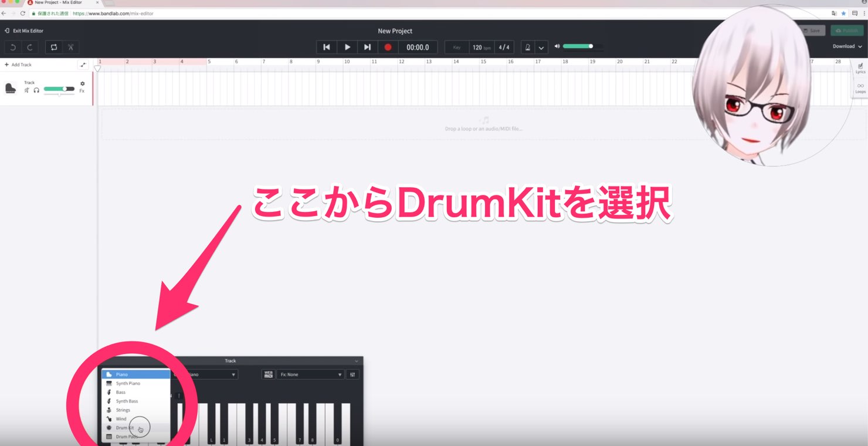Click the 00:00.0 time display
Viewport: 868px width, 446px height.
click(418, 47)
